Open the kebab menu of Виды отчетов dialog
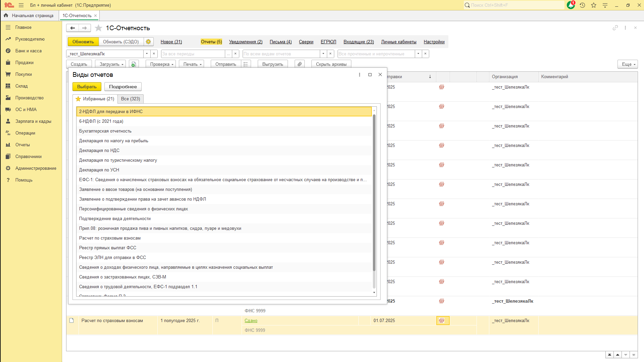The image size is (644, 362). tap(359, 74)
